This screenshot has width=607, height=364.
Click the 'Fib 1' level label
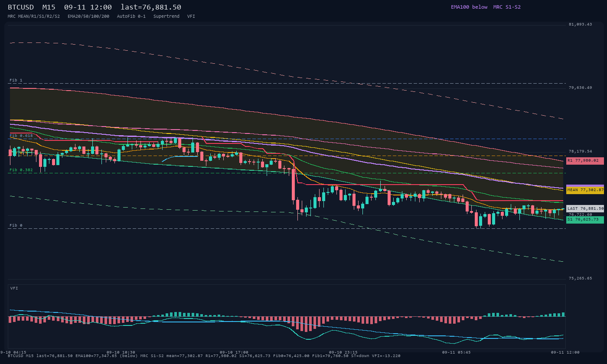point(16,80)
